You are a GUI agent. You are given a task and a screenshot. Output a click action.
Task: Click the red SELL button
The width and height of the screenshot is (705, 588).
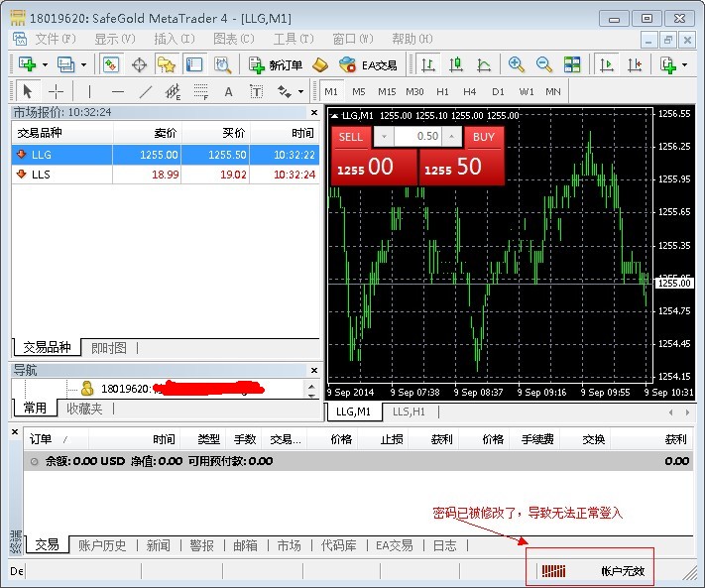351,137
